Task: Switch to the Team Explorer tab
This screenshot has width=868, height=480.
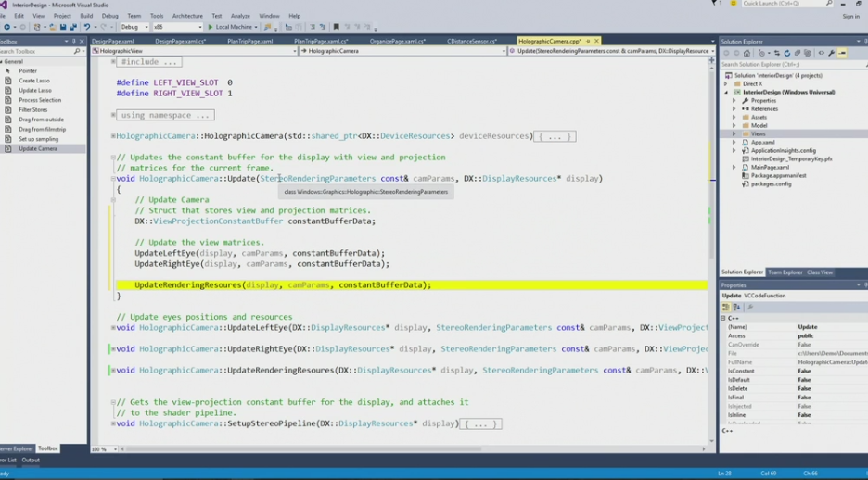Action: tap(785, 272)
